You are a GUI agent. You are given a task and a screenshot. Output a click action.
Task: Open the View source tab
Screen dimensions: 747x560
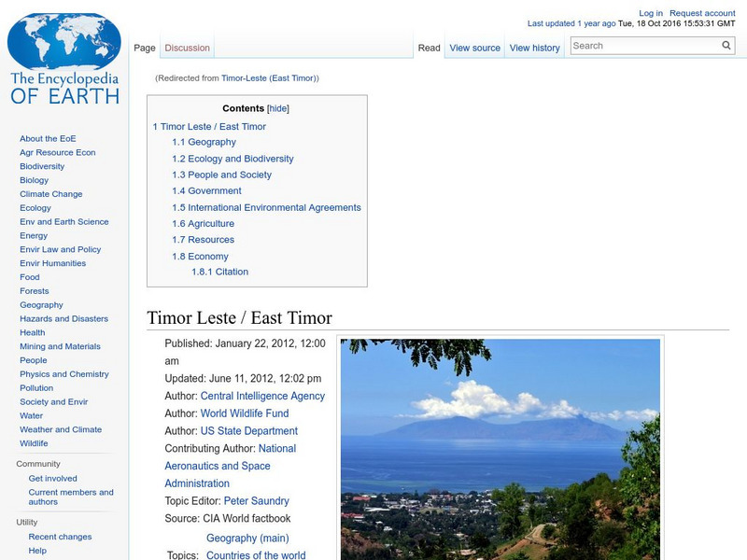coord(474,47)
